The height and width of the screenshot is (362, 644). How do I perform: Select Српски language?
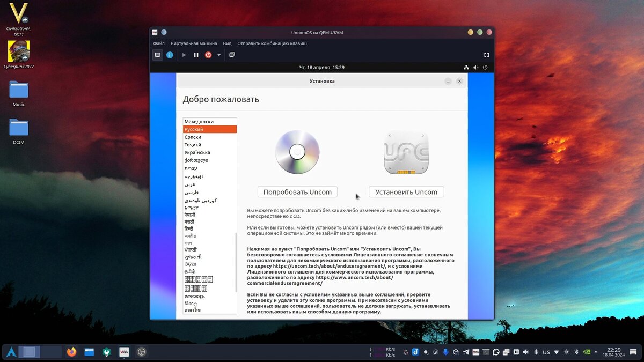click(x=210, y=137)
